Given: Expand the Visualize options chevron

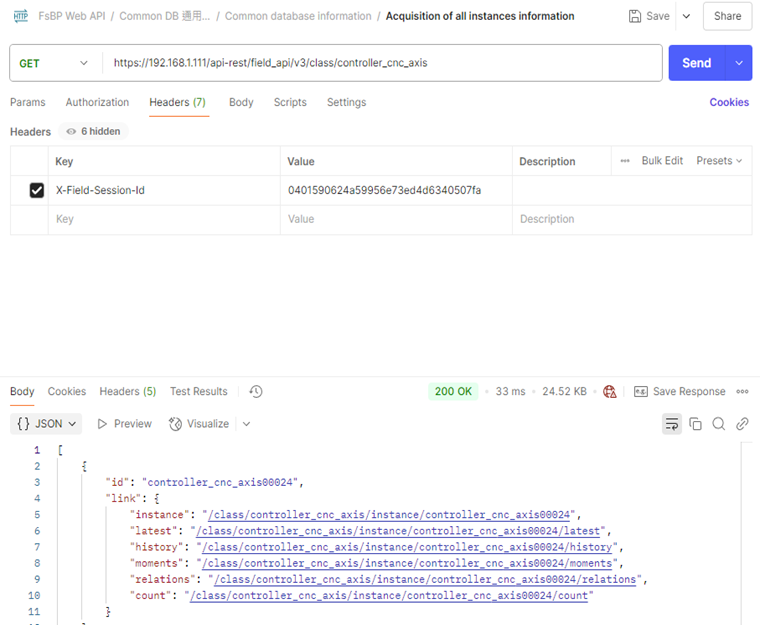Looking at the screenshot, I should tap(246, 424).
